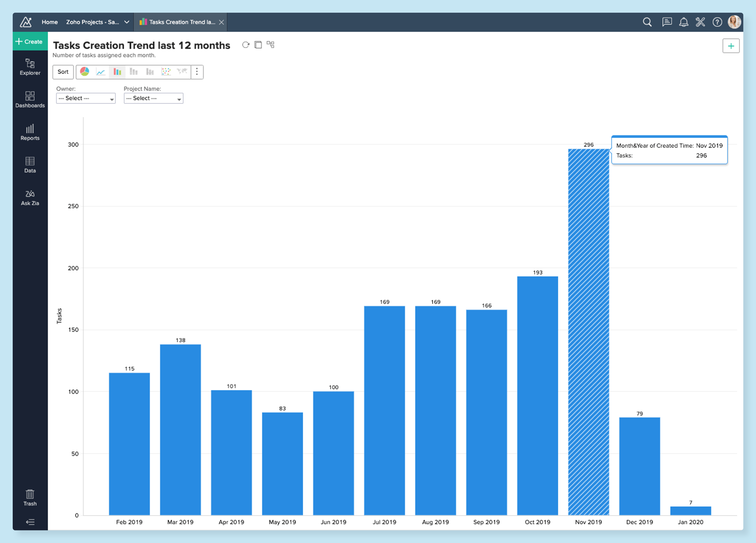Open Zoho Projects workspace dropdown chevron
The image size is (756, 543).
coord(127,22)
